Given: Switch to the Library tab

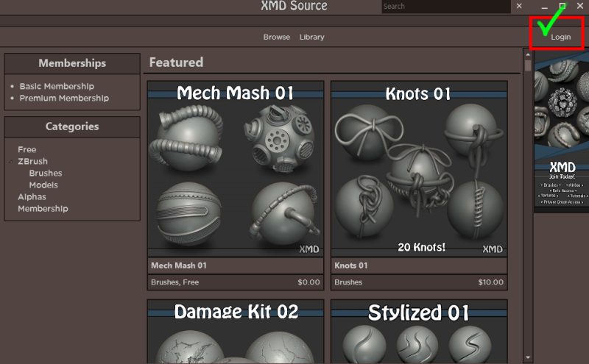Looking at the screenshot, I should [x=311, y=38].
